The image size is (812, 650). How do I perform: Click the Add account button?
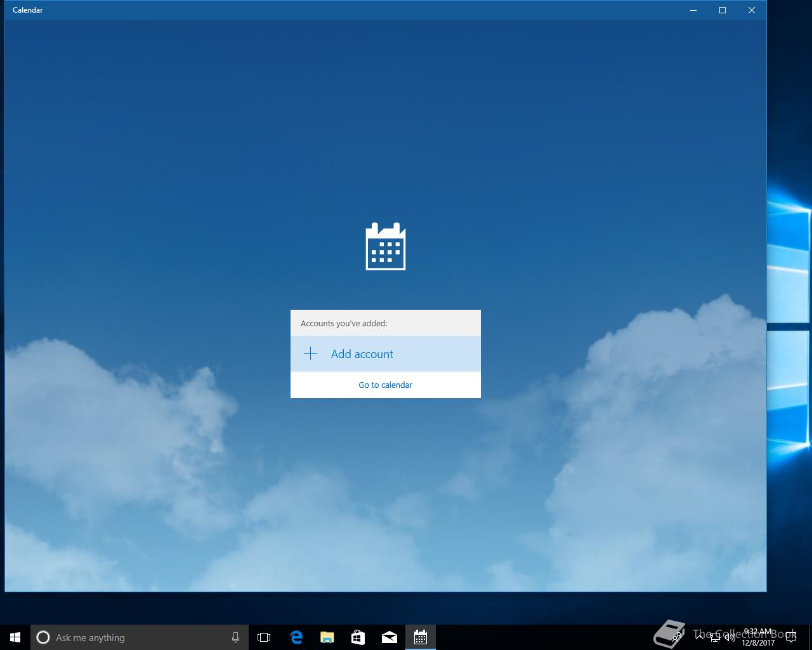click(x=385, y=354)
